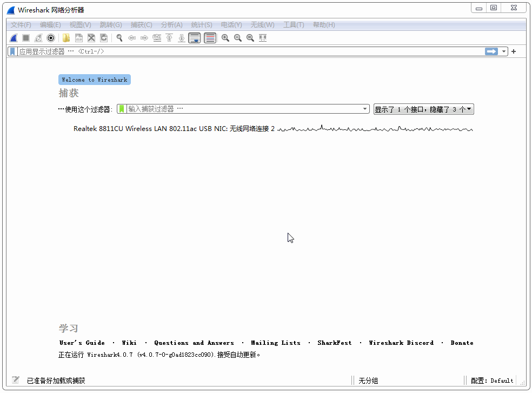Add display filter button with plus icon
Image resolution: width=532 pixels, height=393 pixels.
(x=514, y=51)
